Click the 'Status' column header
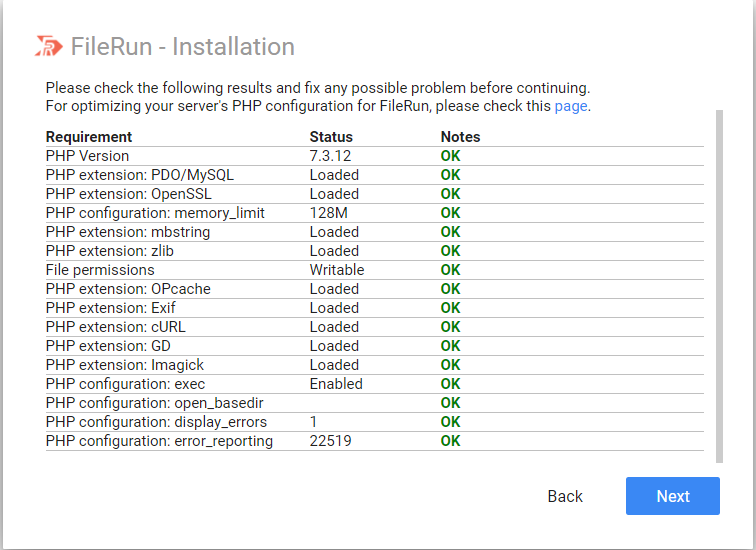Screen dimensions: 756x550 [x=331, y=137]
